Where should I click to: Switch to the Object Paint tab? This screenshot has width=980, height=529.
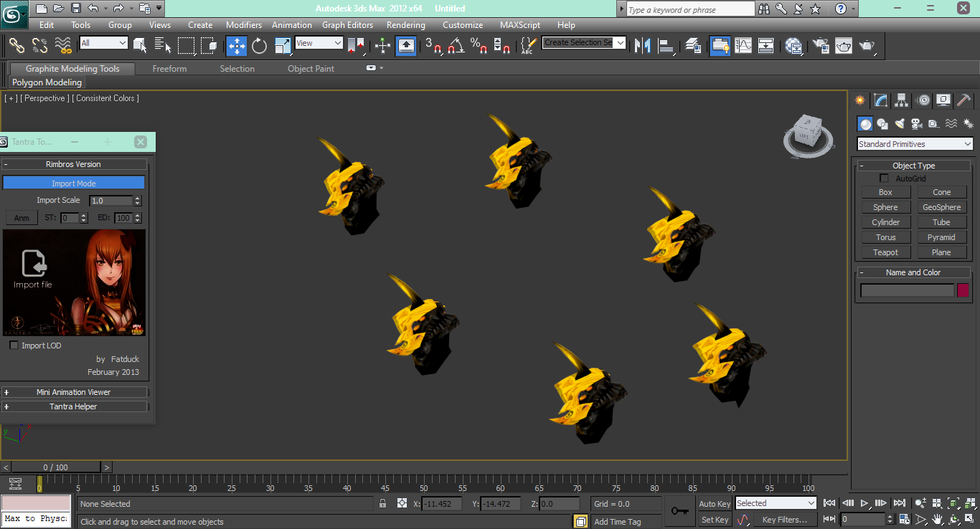pyautogui.click(x=311, y=69)
